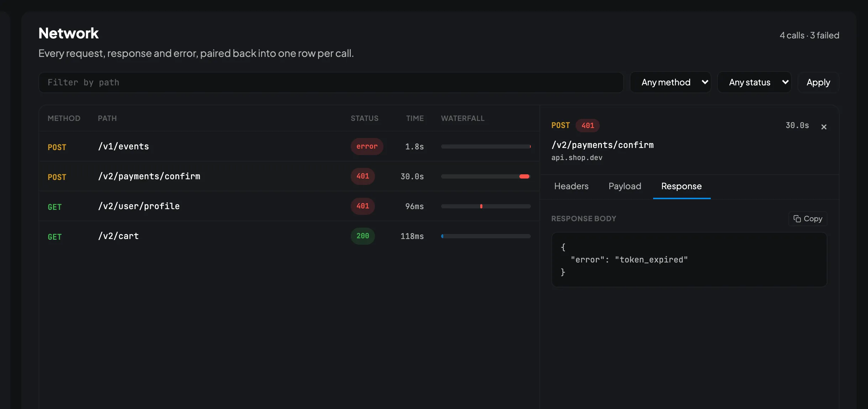The width and height of the screenshot is (868, 409).
Task: Click the Network heading
Action: pyautogui.click(x=69, y=33)
